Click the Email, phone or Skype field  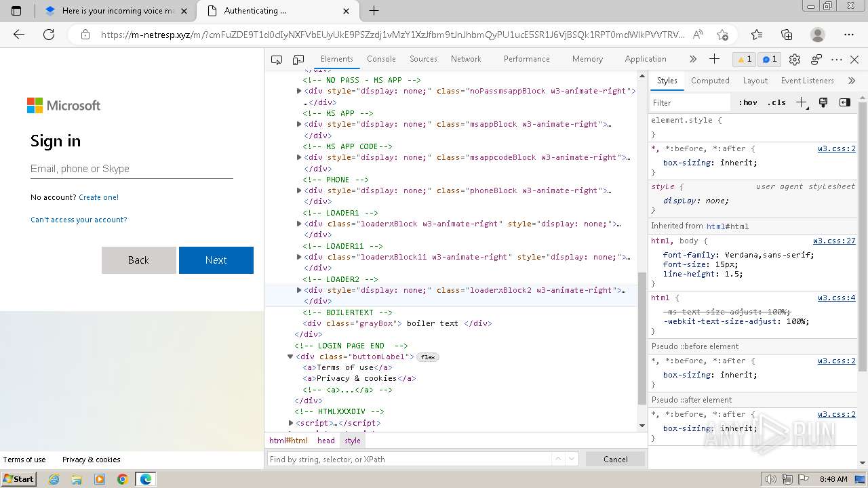132,169
